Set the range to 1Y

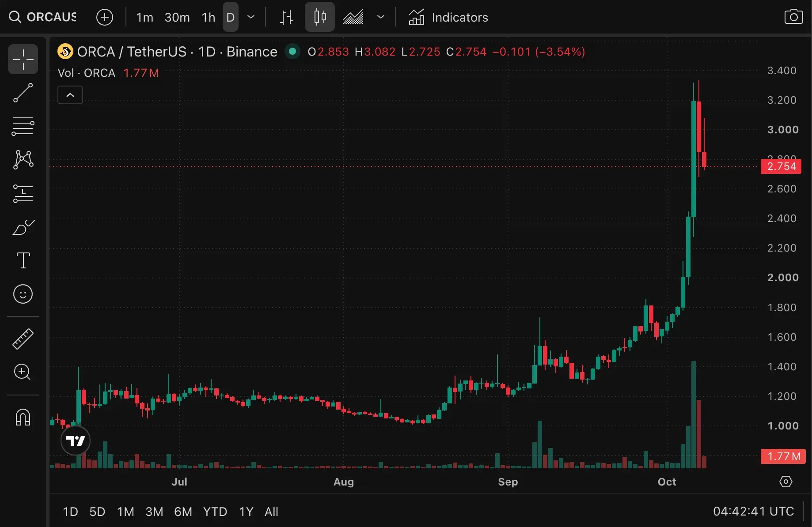pyautogui.click(x=246, y=512)
